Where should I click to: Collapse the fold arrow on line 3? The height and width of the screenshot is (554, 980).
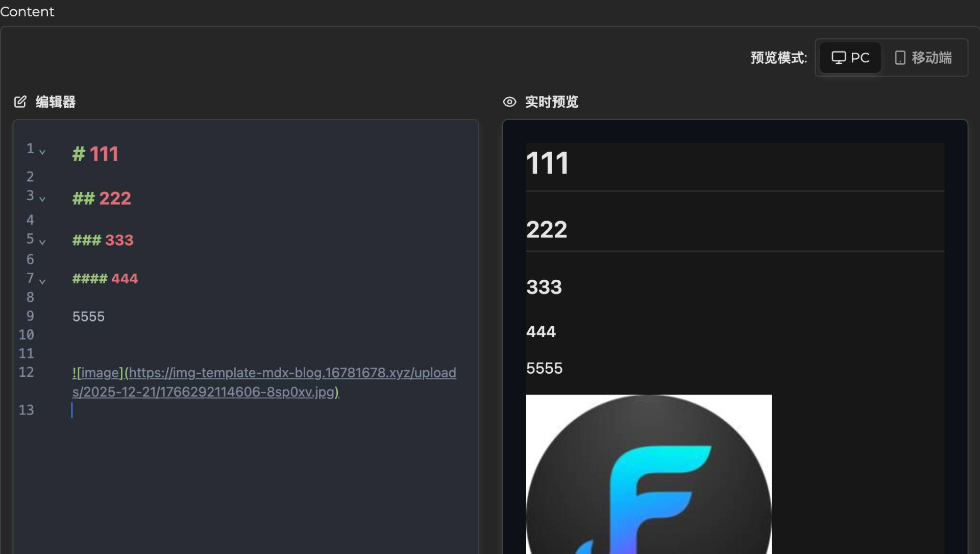(42, 199)
